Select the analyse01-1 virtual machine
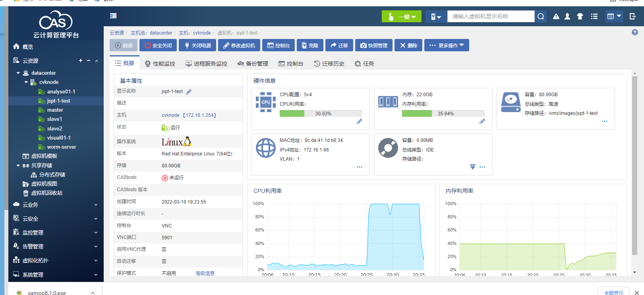The image size is (644, 295). [61, 92]
